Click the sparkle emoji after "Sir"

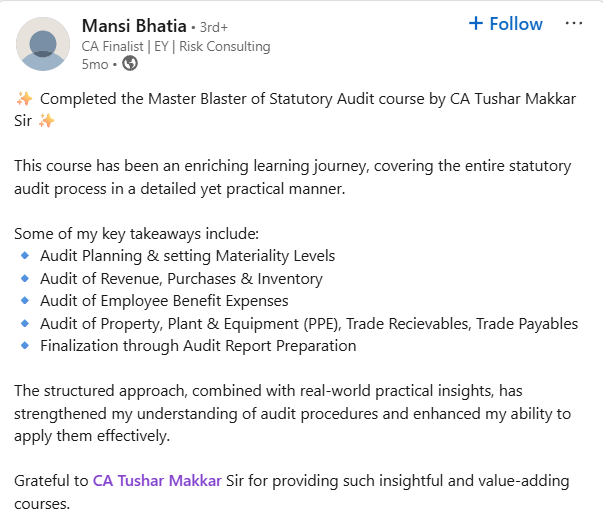coord(46,121)
